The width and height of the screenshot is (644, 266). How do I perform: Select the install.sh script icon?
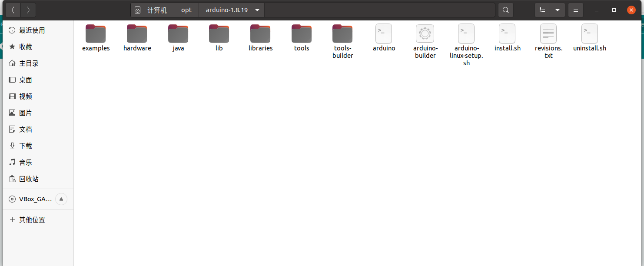pos(507,33)
